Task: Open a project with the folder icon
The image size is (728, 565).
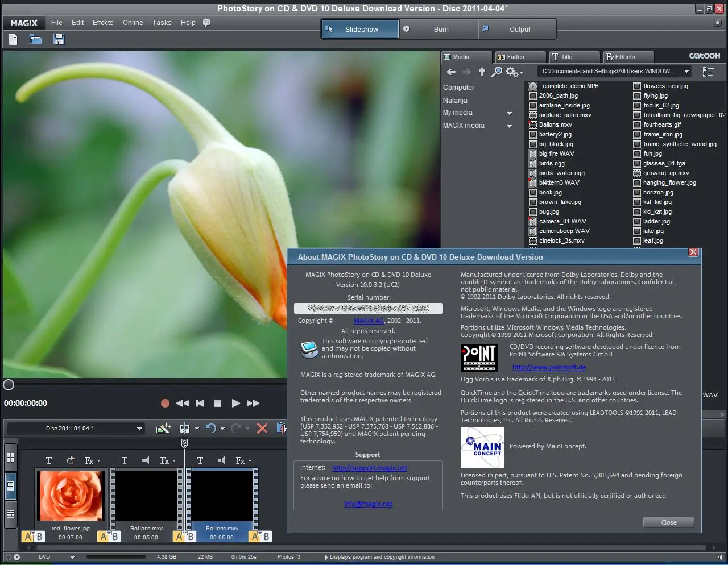Action: click(x=35, y=39)
